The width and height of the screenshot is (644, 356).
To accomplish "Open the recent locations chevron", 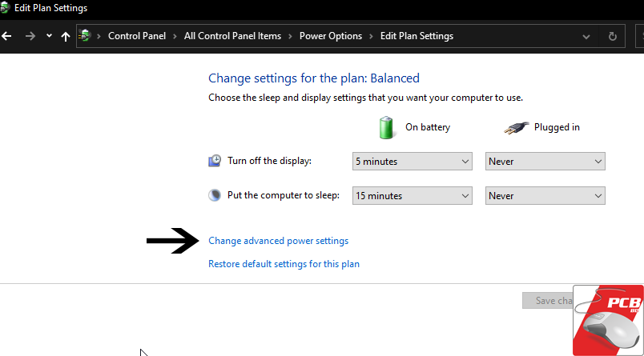I will coord(49,36).
